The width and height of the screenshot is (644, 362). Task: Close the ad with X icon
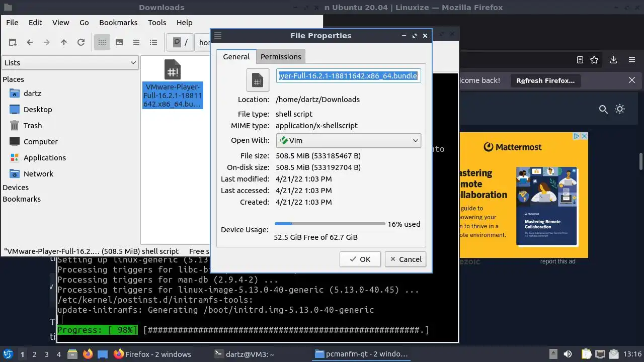coord(584,136)
